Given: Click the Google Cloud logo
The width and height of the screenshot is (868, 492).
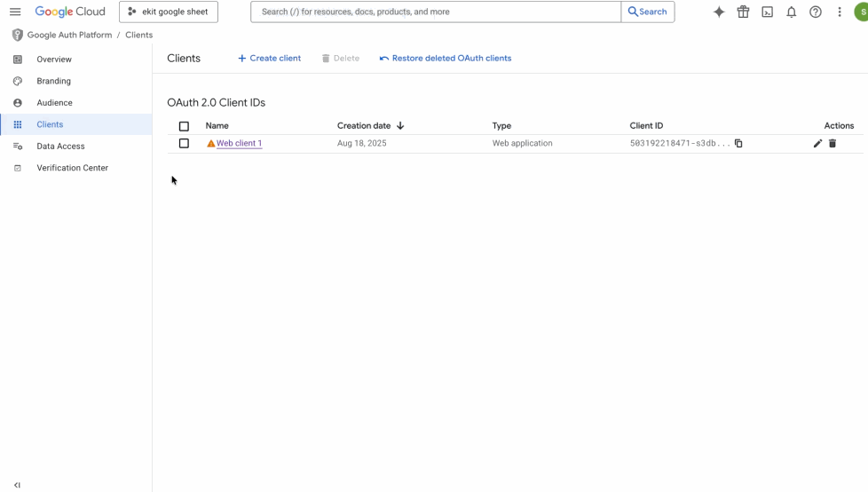Looking at the screenshot, I should coord(70,12).
